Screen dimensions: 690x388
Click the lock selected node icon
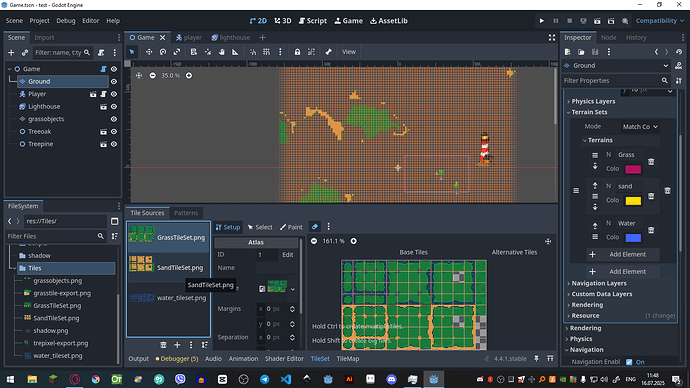coord(297,52)
